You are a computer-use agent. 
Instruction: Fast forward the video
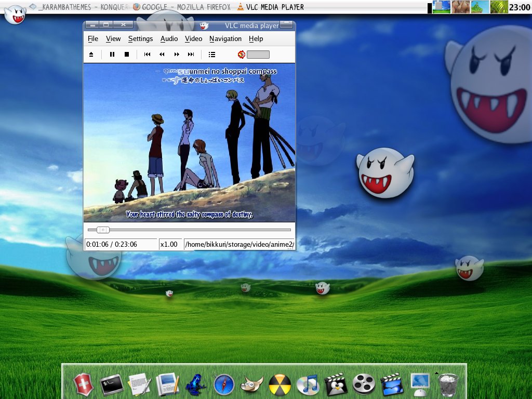click(177, 54)
